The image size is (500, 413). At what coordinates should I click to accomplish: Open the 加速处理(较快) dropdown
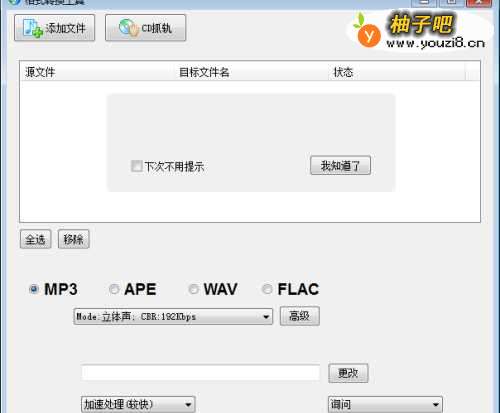(x=138, y=404)
